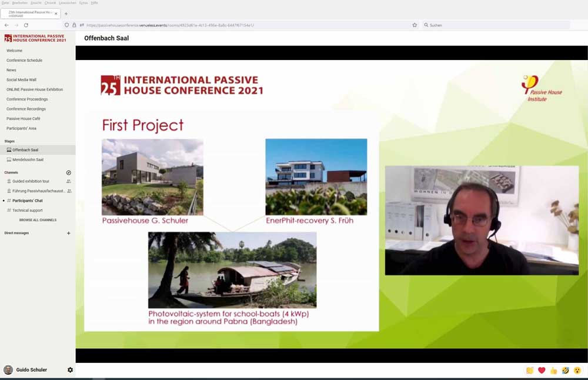Viewport: 588px width, 380px height.
Task: Open the Lesezeichen browser menu
Action: pyautogui.click(x=68, y=3)
